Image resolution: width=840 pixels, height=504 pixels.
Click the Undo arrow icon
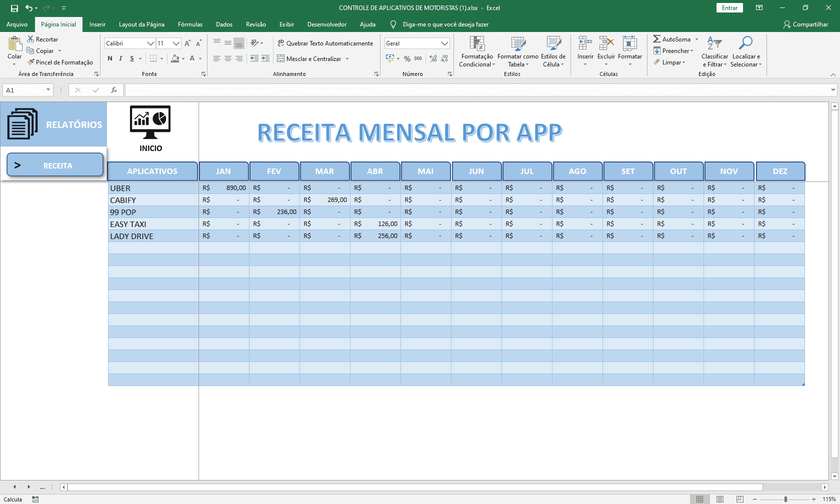pos(29,8)
